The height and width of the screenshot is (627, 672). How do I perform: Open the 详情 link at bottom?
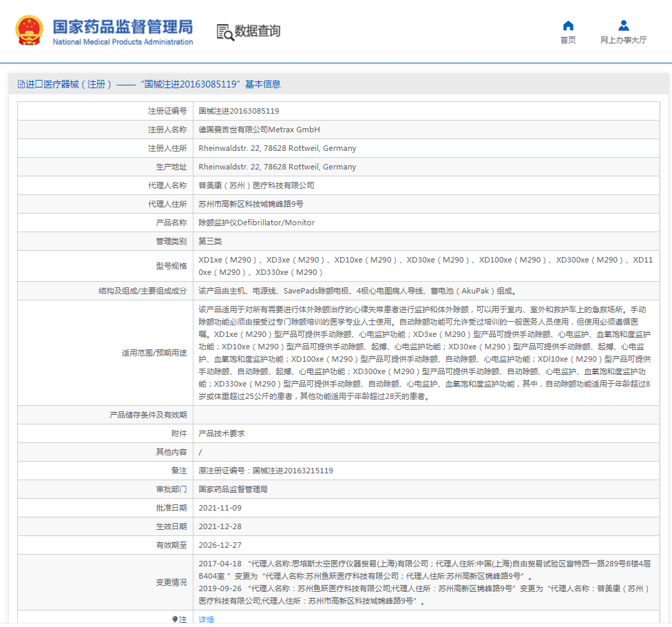[x=206, y=619]
